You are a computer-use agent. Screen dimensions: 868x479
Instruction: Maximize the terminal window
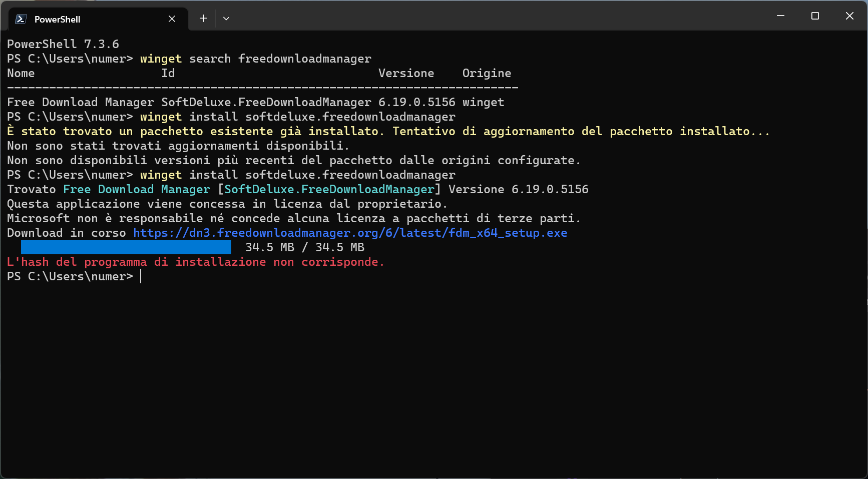(x=815, y=16)
